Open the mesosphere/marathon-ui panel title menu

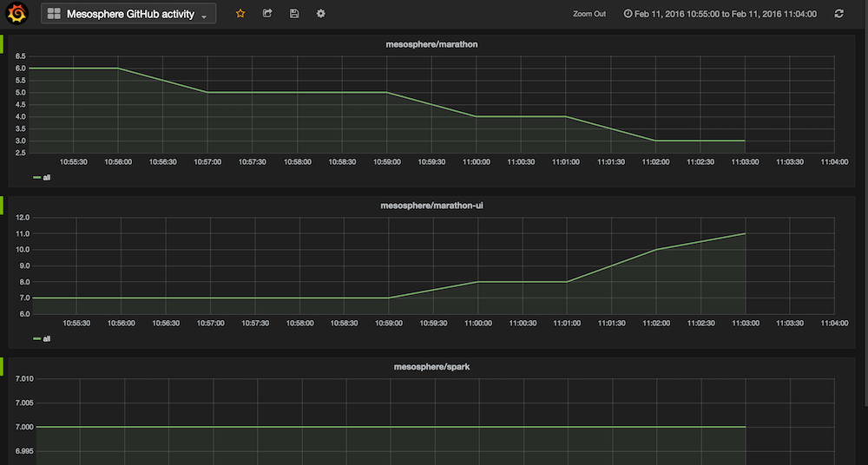tap(431, 206)
